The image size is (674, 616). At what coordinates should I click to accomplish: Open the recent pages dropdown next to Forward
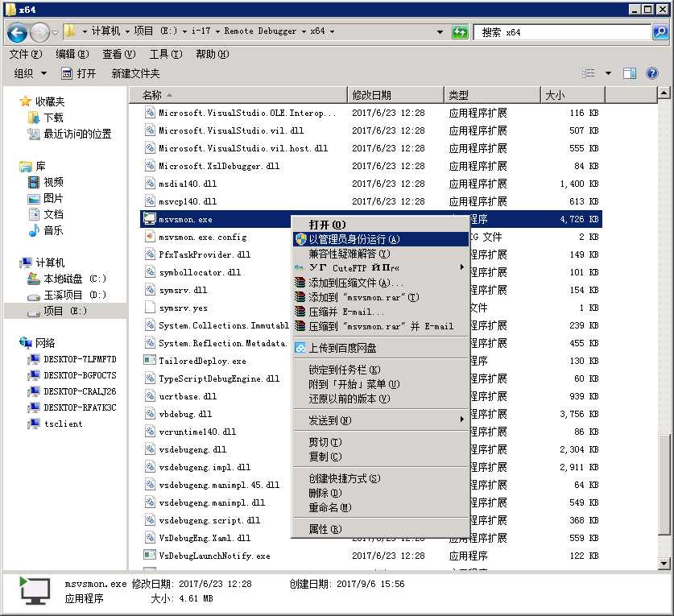(55, 33)
